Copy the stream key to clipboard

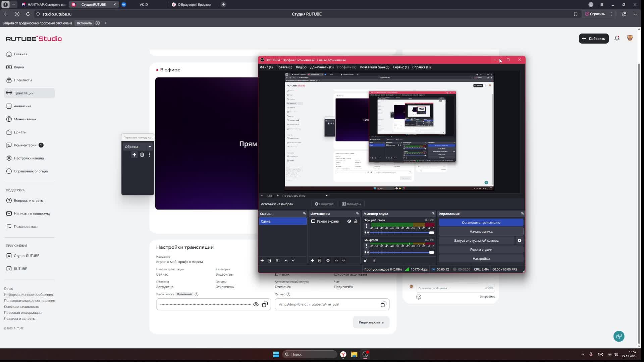(265, 304)
